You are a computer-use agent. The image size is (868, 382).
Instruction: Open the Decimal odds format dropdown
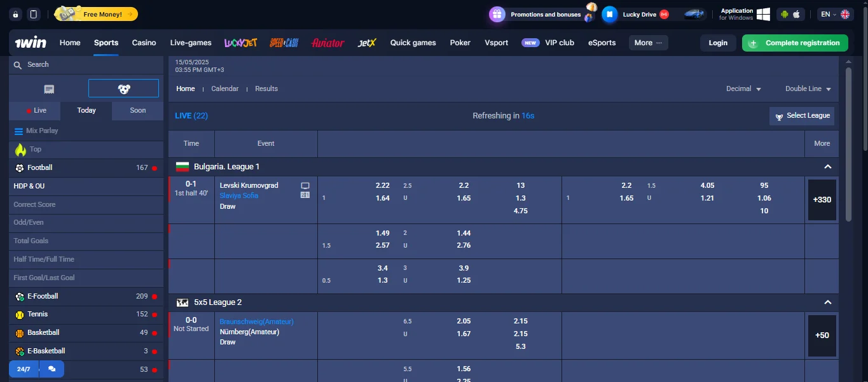743,89
